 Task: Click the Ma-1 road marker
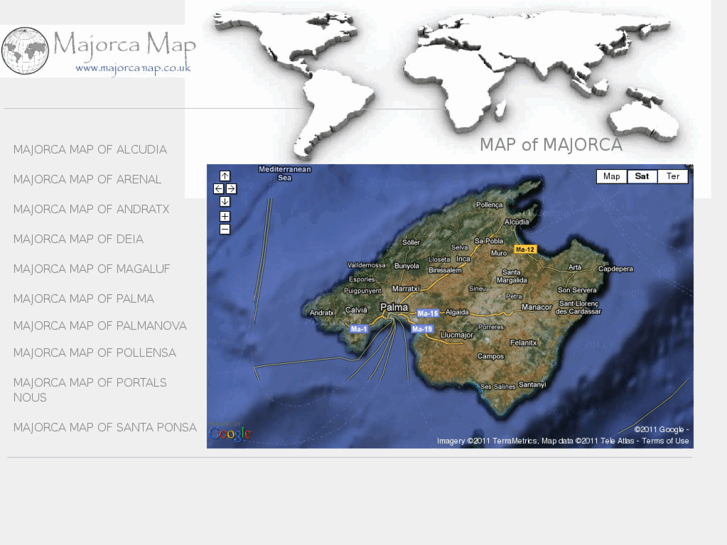(359, 329)
